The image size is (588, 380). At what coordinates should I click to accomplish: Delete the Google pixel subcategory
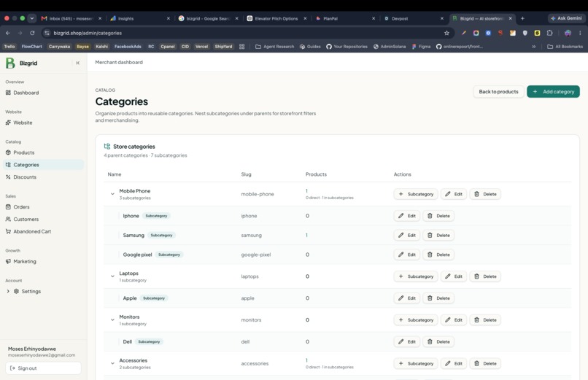tap(438, 255)
